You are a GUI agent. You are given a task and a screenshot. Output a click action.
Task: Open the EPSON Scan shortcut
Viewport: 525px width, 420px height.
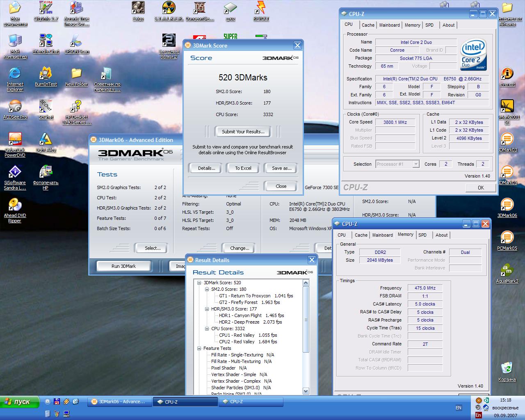pyautogui.click(x=76, y=44)
